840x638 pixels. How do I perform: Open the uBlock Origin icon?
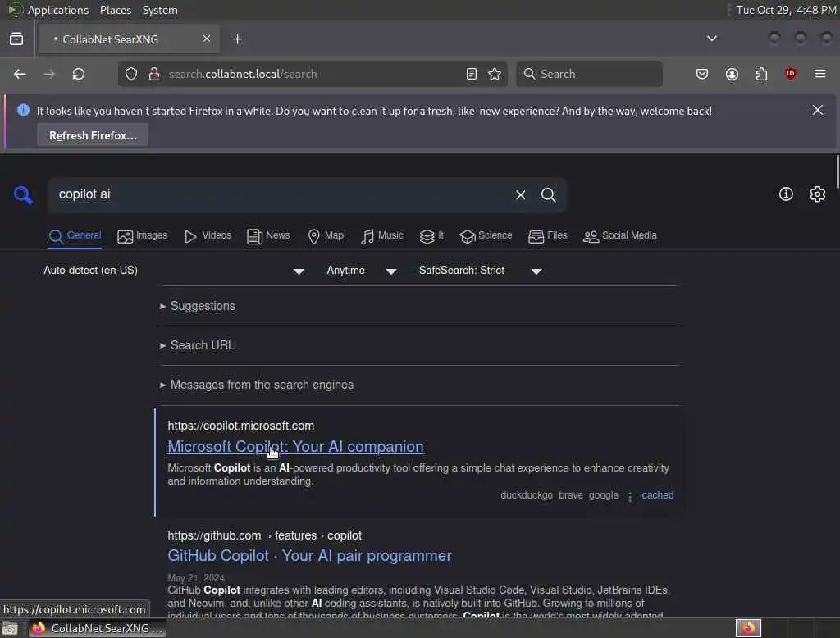[791, 74]
